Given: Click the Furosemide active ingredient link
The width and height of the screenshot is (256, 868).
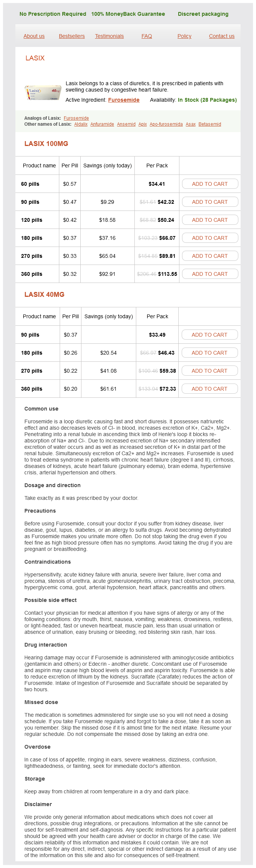Looking at the screenshot, I should (124, 100).
